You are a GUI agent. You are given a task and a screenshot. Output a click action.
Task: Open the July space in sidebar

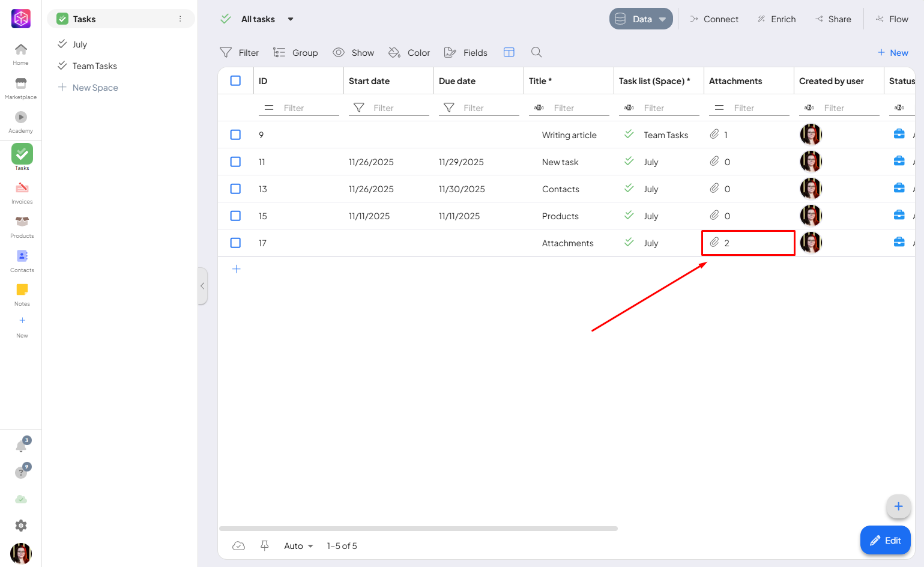point(79,44)
